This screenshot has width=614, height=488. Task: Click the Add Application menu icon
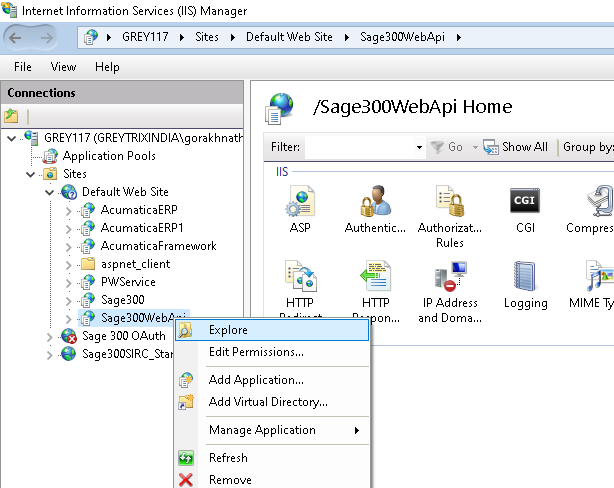(186, 380)
